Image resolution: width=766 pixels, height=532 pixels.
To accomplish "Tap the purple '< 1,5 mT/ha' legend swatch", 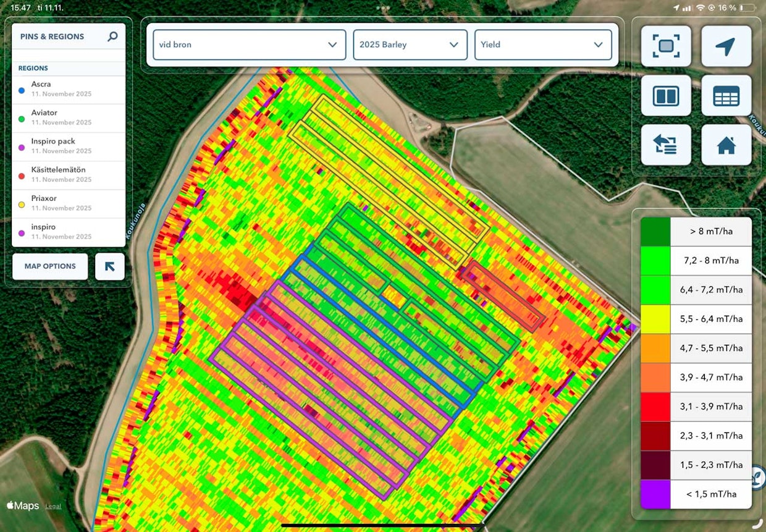I will 655,494.
